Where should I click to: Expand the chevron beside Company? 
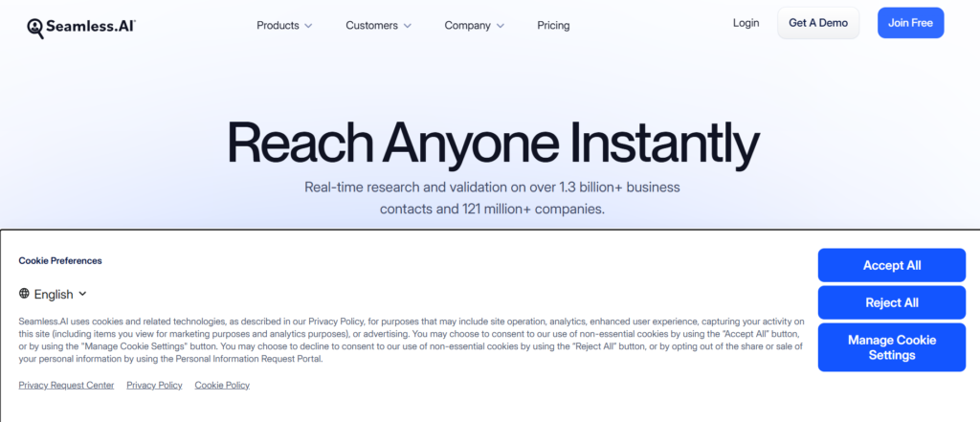tap(501, 26)
